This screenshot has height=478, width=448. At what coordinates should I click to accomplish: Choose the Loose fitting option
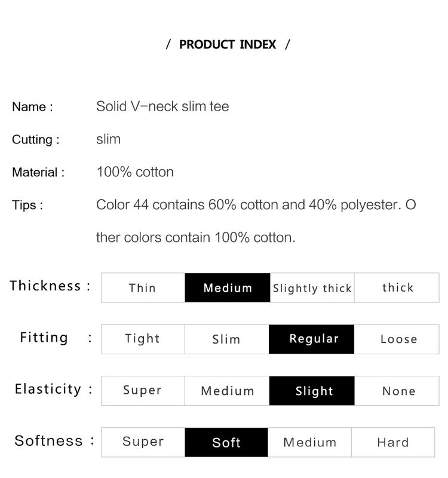coord(397,339)
